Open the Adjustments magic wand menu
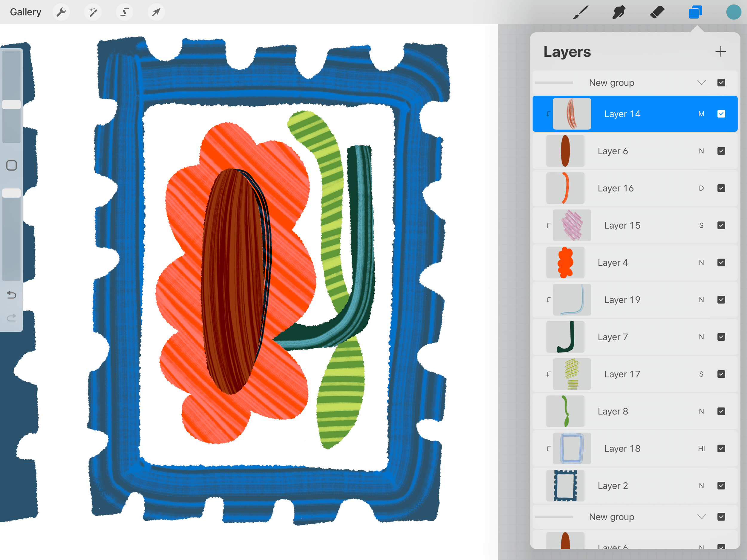The height and width of the screenshot is (560, 747). (93, 12)
